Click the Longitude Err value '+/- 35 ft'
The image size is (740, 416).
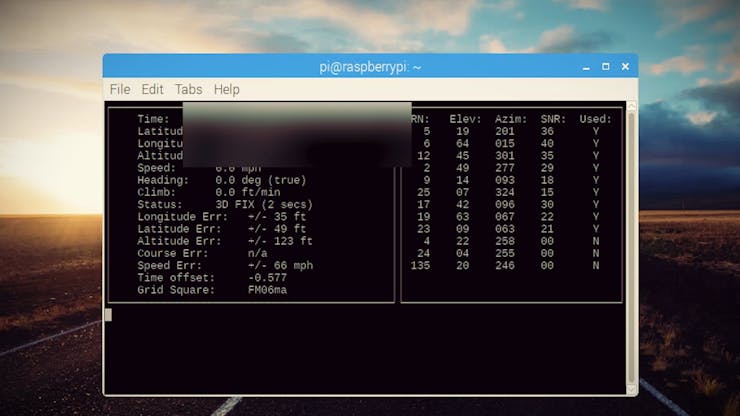coord(277,217)
